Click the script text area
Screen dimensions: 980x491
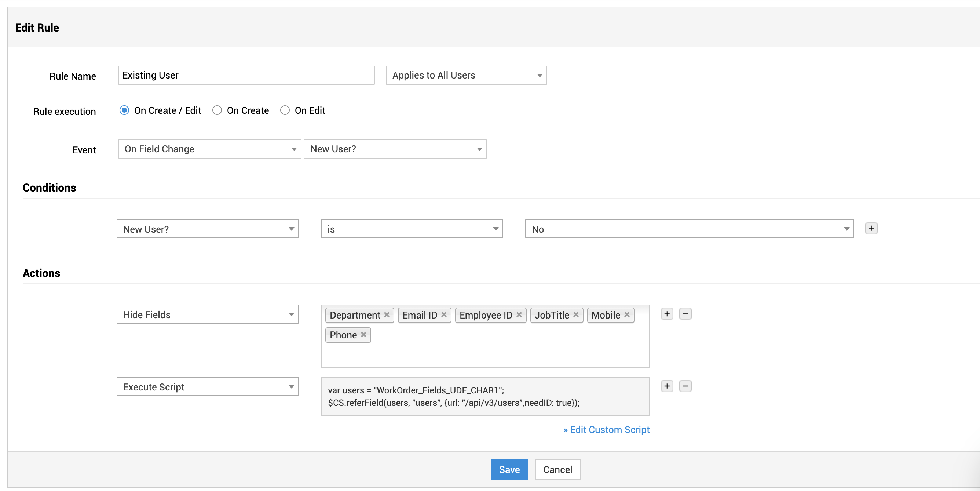[485, 397]
